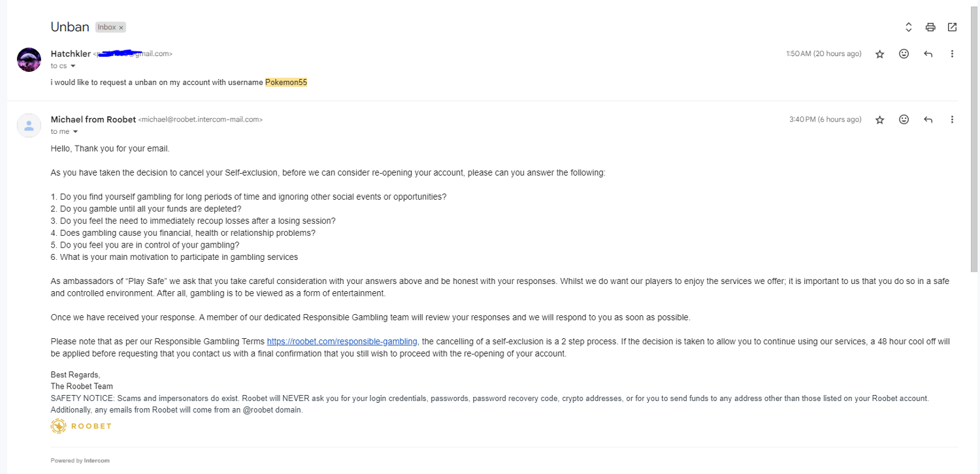Star the message from Michael from Roobet
Screen dimensions: 980x474
879,119
